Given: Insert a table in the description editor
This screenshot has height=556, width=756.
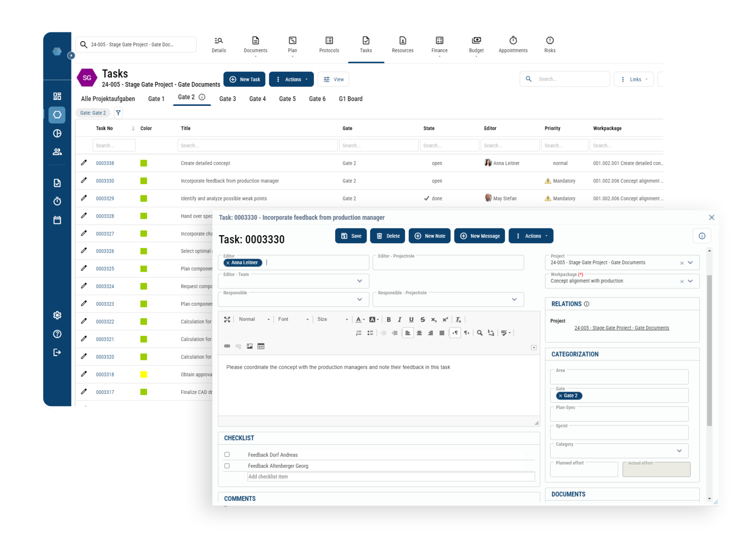Looking at the screenshot, I should click(261, 346).
